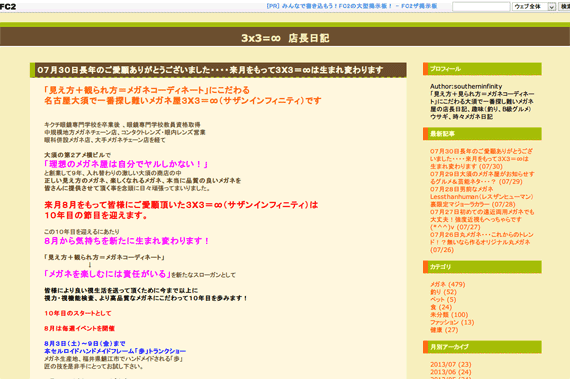Screen dimensions: 570x379
Task: Open the ウェブ全体 search scope dropdown
Action: (x=534, y=7)
